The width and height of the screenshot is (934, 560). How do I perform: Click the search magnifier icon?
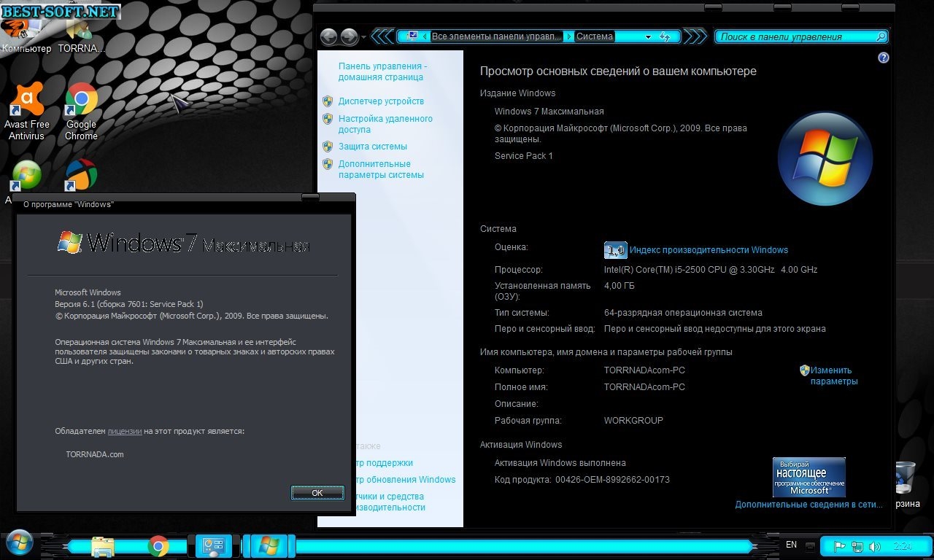(x=881, y=36)
